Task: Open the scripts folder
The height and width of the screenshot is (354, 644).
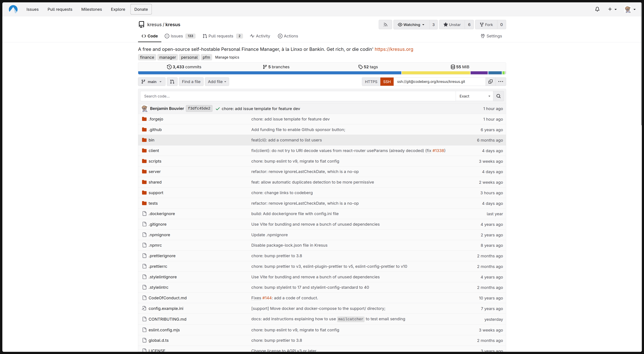Action: [155, 161]
